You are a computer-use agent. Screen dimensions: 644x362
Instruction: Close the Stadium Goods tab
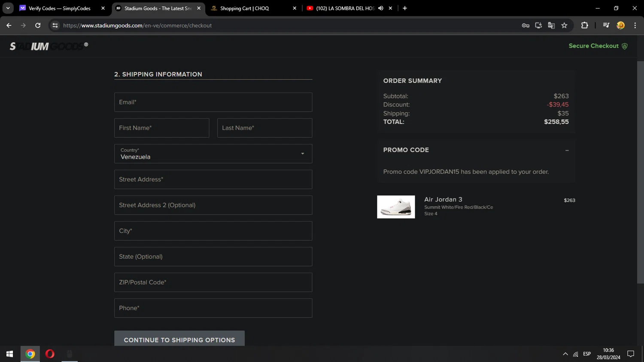pyautogui.click(x=199, y=8)
